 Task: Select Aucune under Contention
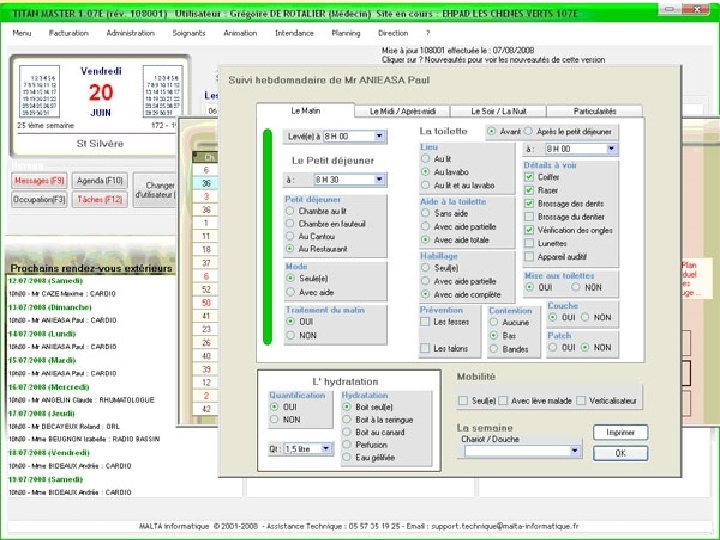click(x=494, y=322)
